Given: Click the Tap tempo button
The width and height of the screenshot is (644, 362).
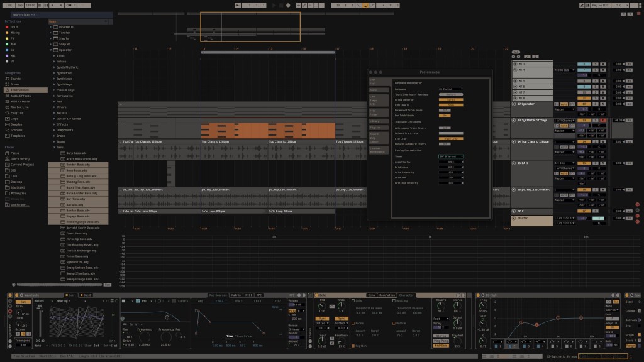Looking at the screenshot, I should click(x=21, y=5).
